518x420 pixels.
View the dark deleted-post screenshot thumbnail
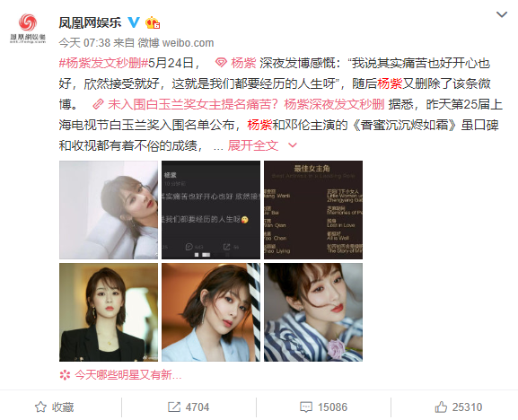click(211, 210)
